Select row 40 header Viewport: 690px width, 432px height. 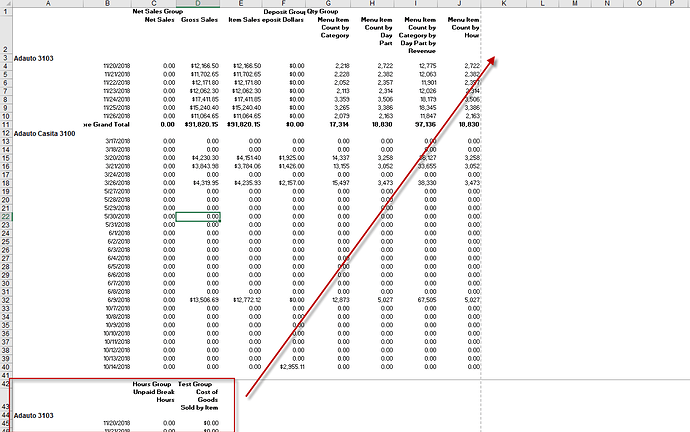tap(6, 367)
